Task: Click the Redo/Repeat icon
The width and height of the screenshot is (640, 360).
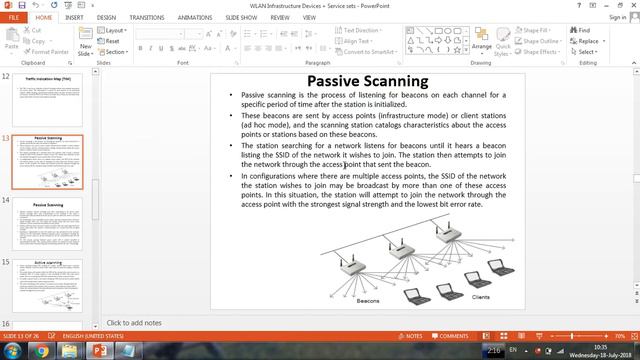Action: [54, 5]
